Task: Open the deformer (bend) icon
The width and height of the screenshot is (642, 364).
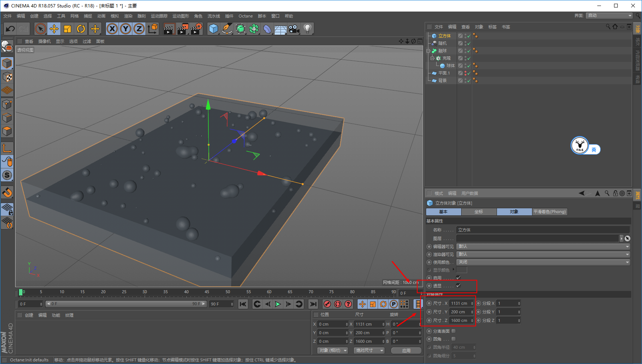Action: pos(267,29)
